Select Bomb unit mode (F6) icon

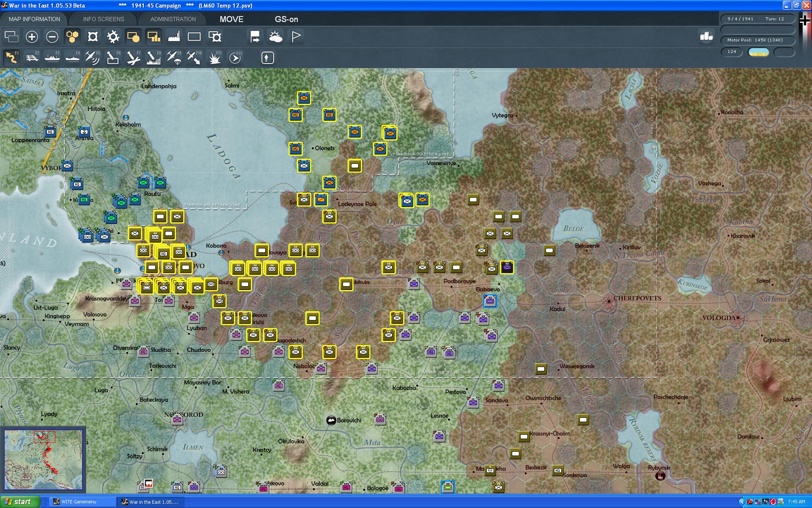click(x=113, y=58)
